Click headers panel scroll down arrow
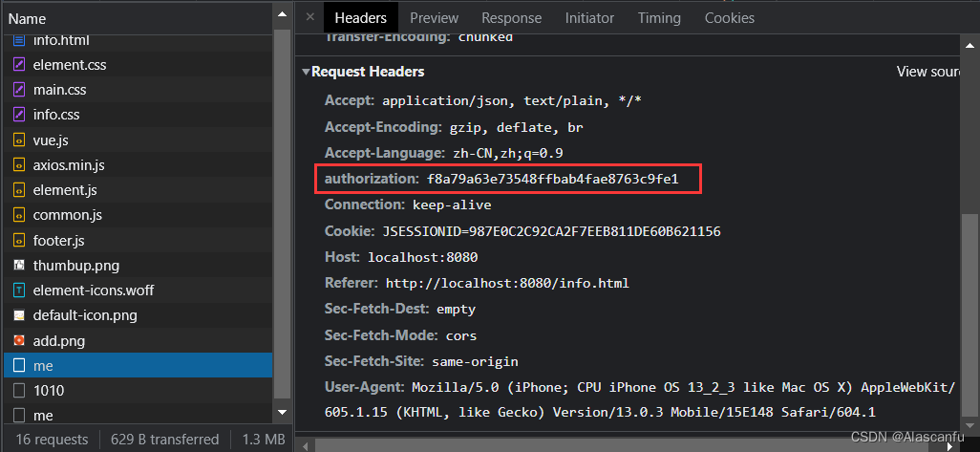Image resolution: width=980 pixels, height=452 pixels. point(969,428)
